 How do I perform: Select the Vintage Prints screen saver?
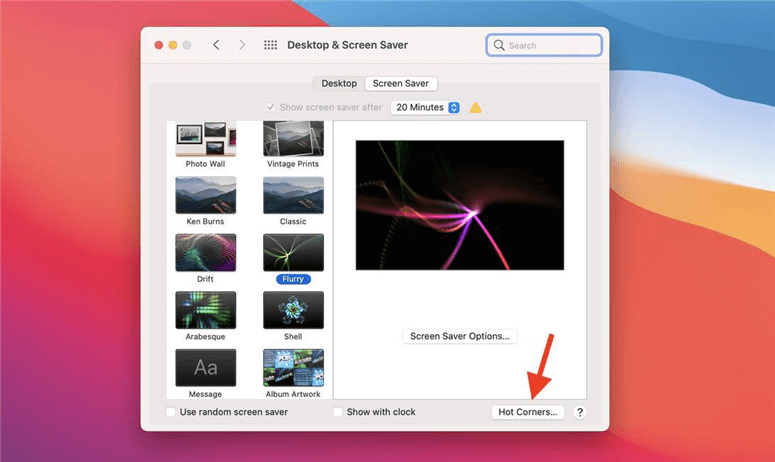click(293, 138)
